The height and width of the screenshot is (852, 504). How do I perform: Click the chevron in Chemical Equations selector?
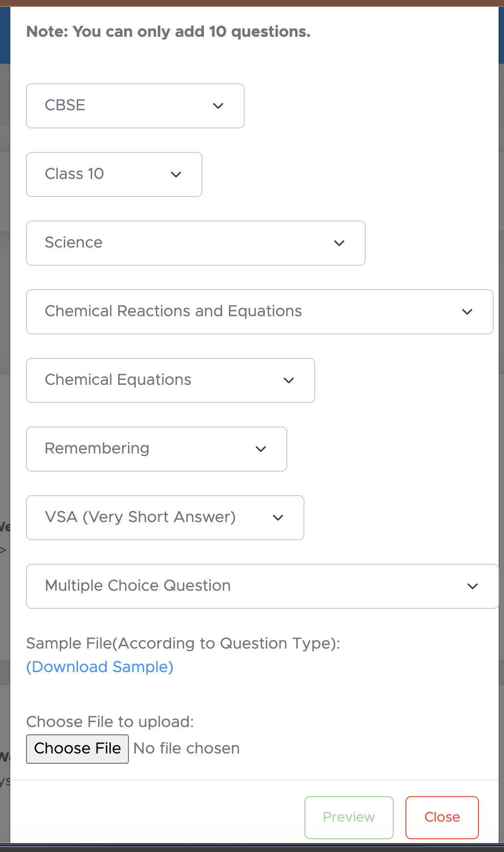coord(289,380)
